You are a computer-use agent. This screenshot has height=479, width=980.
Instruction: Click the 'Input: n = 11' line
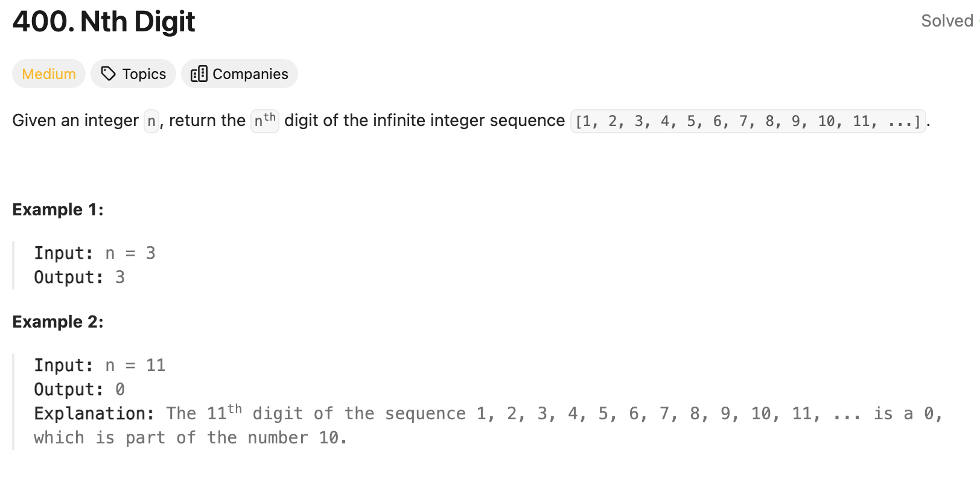[x=100, y=365]
